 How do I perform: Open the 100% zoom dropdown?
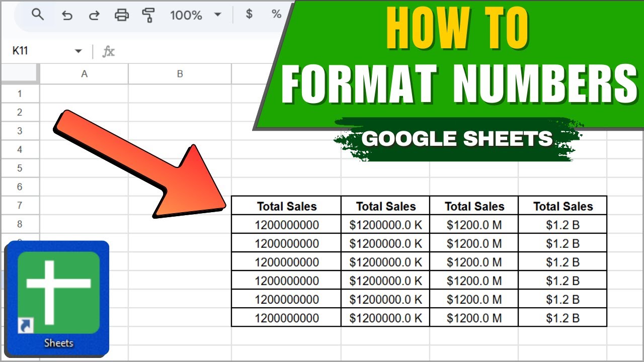tap(196, 15)
